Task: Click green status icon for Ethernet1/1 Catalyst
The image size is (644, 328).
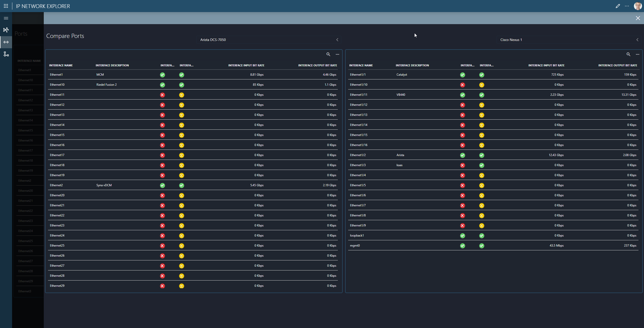Action: (463, 75)
